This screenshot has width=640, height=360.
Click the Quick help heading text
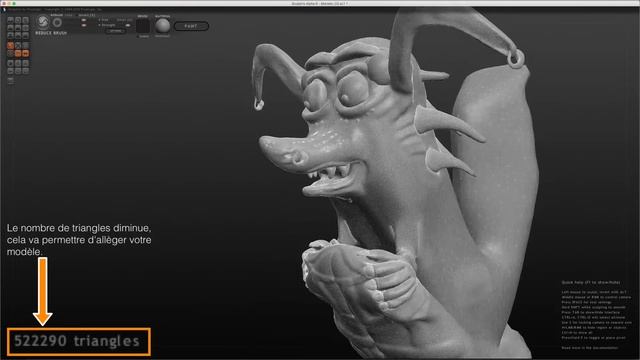pyautogui.click(x=591, y=282)
